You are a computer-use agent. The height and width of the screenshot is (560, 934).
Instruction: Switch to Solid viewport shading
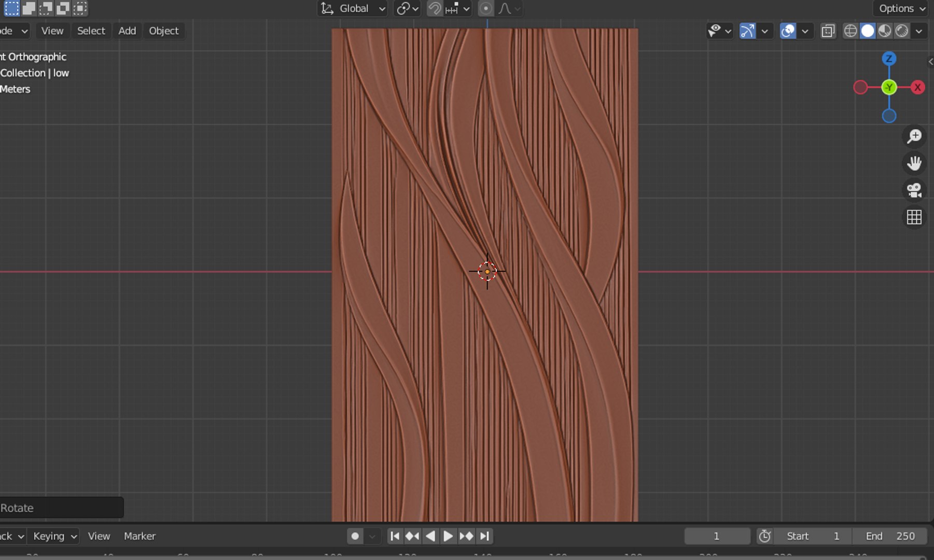(868, 31)
